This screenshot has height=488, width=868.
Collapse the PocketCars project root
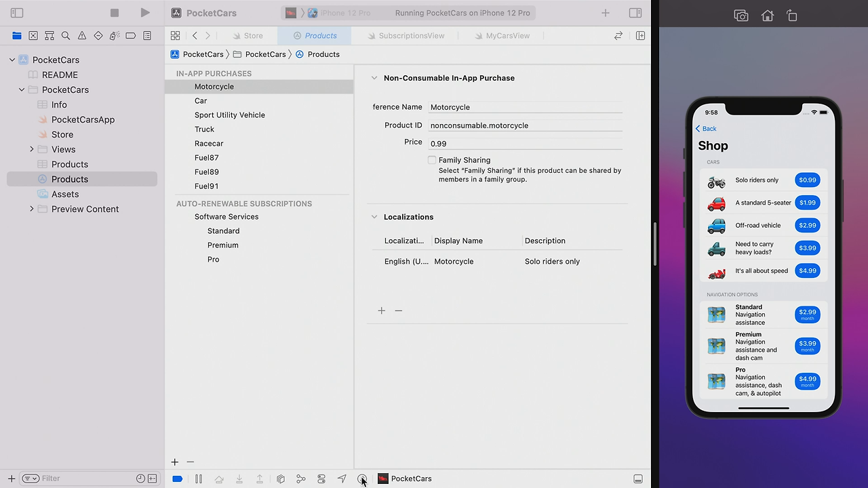(x=12, y=60)
